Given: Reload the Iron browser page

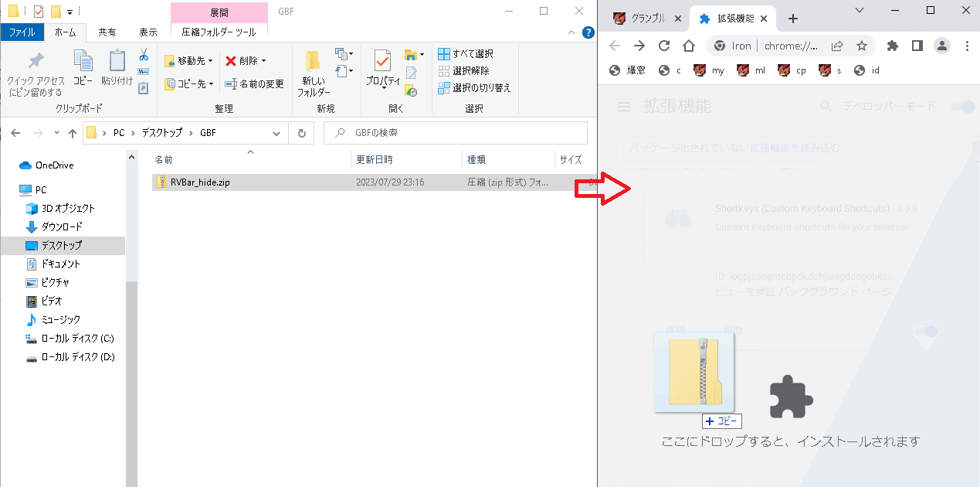Looking at the screenshot, I should tap(663, 46).
